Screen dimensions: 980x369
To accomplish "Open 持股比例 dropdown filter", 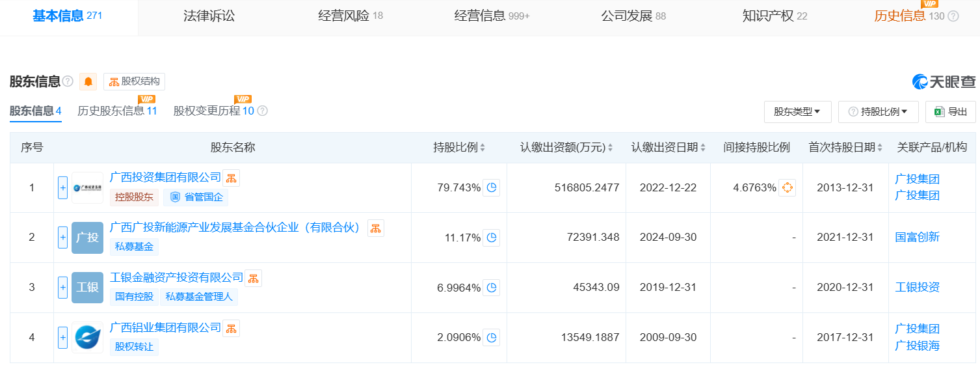I will (879, 112).
